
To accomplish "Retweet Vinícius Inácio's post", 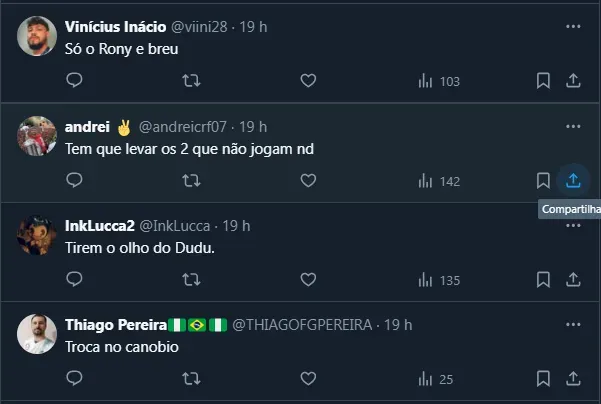I will coord(191,81).
